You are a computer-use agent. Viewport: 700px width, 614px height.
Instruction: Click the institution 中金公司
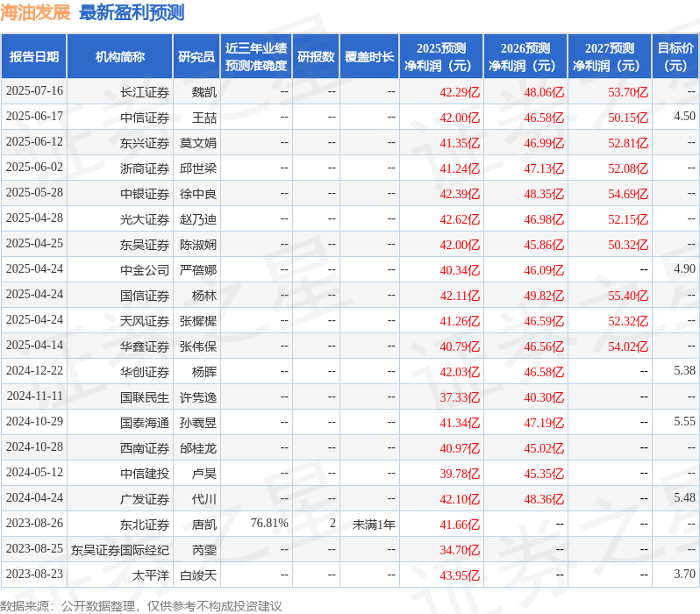(145, 271)
